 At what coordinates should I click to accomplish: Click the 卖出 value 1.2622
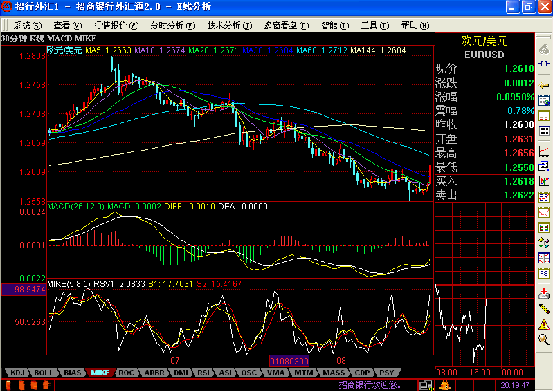tap(518, 195)
